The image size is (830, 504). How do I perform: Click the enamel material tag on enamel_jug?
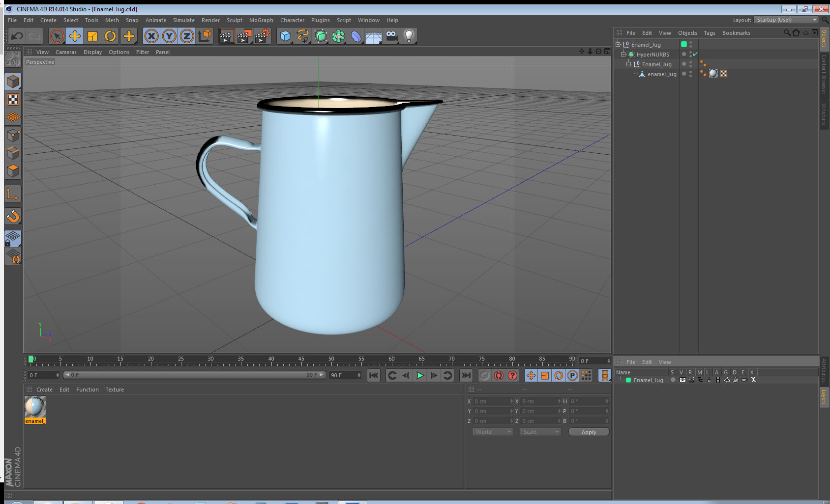[713, 73]
